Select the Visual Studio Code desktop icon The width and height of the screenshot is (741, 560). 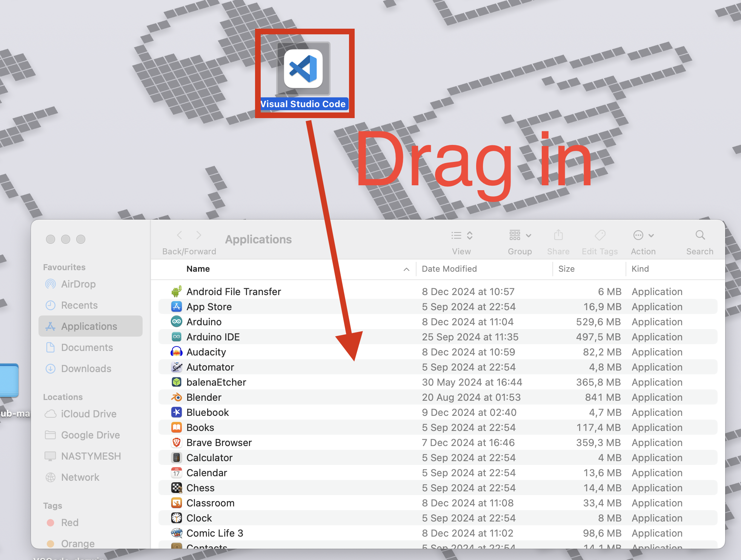coord(303,69)
